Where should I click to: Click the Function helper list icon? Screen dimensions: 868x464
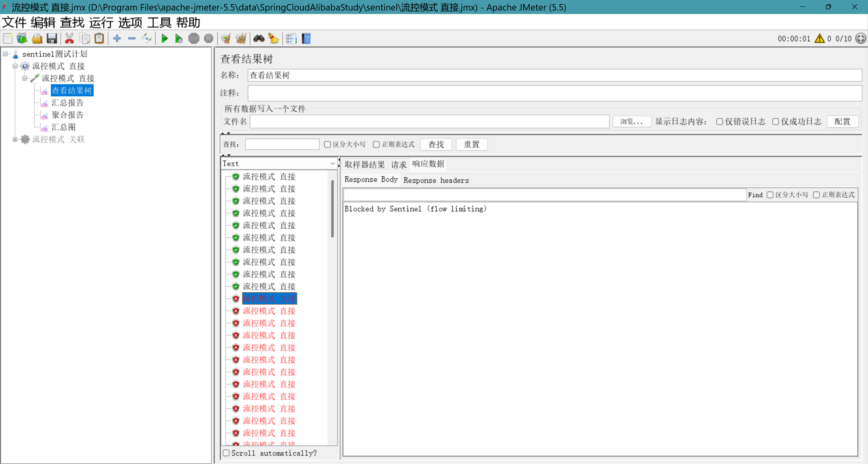tap(291, 39)
